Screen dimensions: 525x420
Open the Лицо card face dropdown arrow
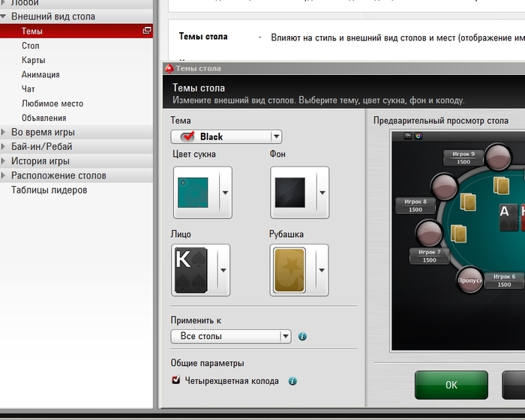223,270
